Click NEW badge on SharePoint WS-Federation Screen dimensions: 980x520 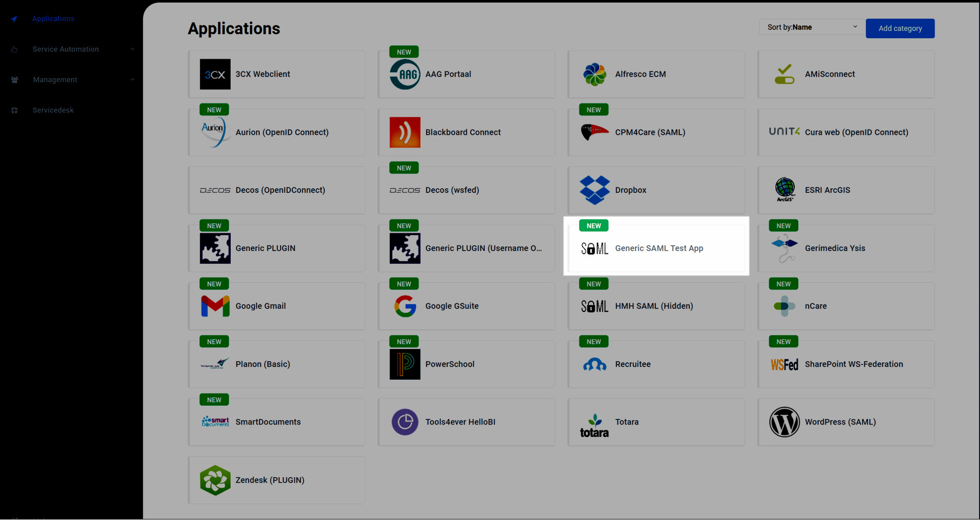coord(783,341)
